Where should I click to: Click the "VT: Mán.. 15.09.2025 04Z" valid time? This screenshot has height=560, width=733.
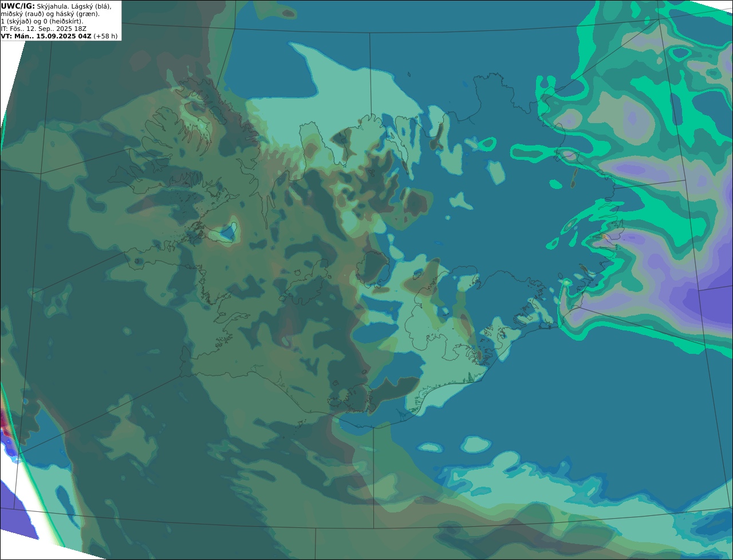click(46, 36)
